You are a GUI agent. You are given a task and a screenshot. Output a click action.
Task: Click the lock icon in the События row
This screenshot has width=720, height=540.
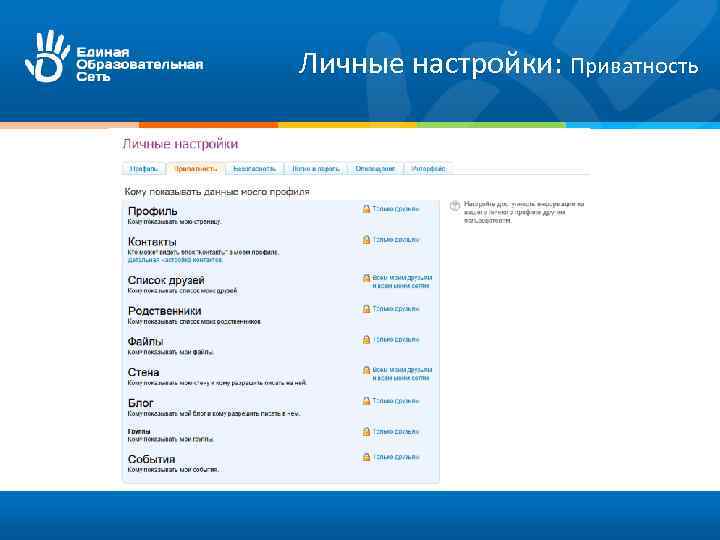pyautogui.click(x=366, y=457)
